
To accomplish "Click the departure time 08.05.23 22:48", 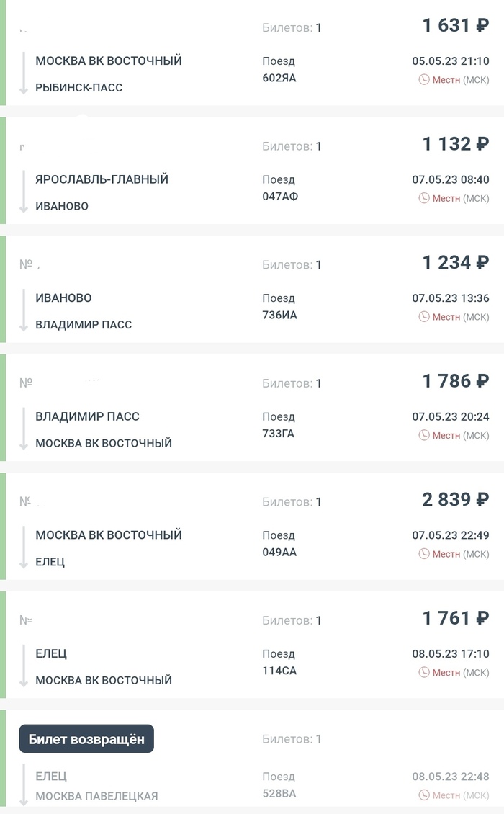I will coord(450,777).
